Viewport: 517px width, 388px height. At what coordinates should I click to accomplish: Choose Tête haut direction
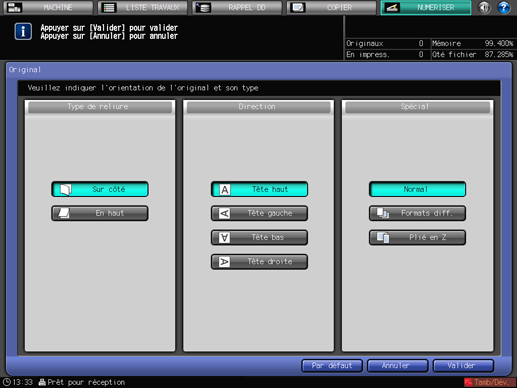259,189
